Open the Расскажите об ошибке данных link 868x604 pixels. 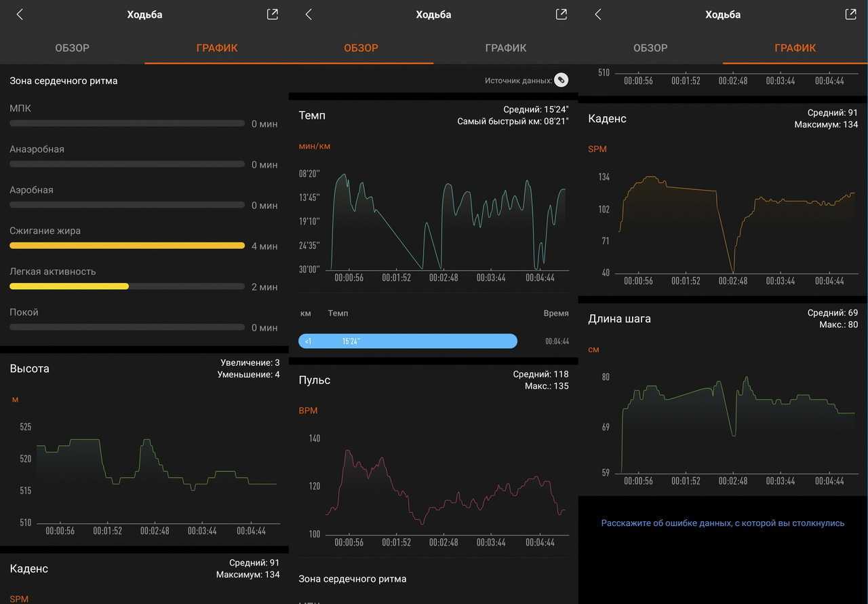pyautogui.click(x=723, y=523)
